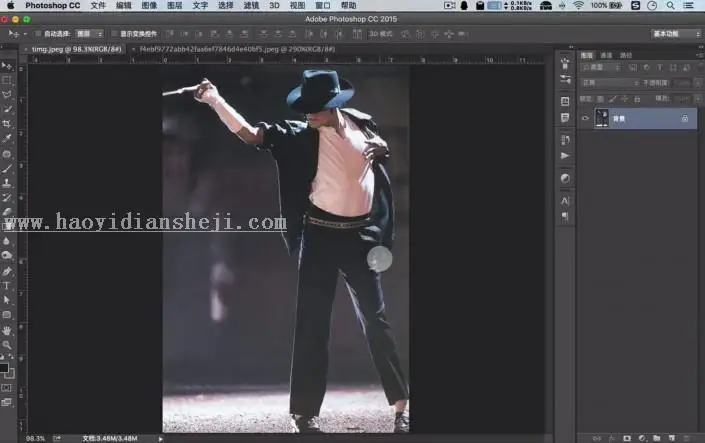
Task: Open the auto-select 图层 dropdown
Action: point(89,34)
